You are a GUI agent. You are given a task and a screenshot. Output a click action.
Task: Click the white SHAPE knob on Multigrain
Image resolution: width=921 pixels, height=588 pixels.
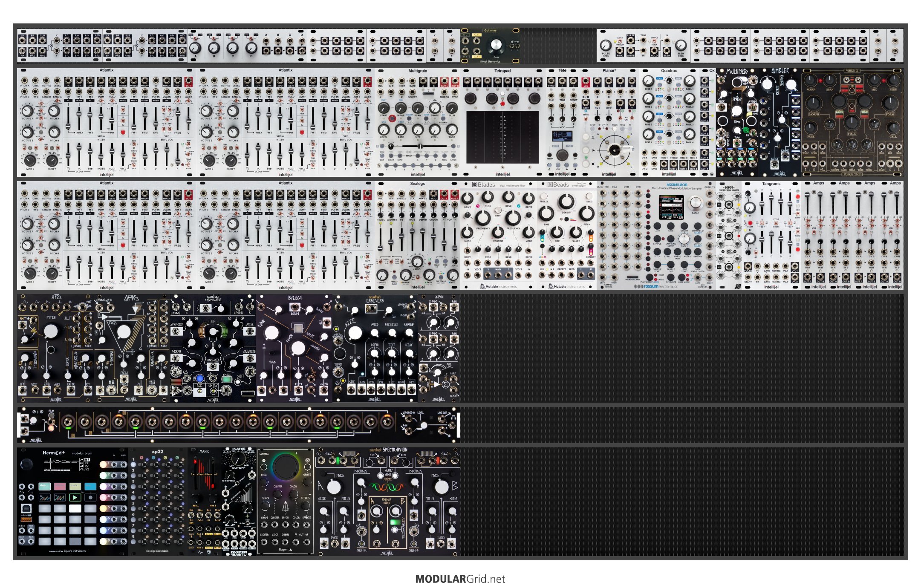434,108
